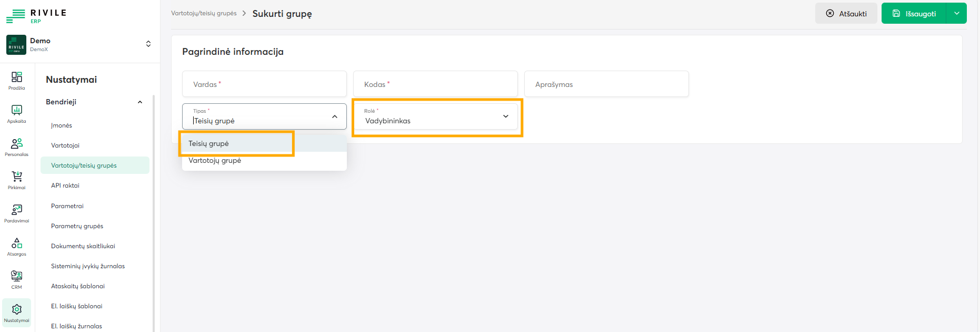Open the CRM module icon
Screen dimensions: 980x332
click(17, 279)
